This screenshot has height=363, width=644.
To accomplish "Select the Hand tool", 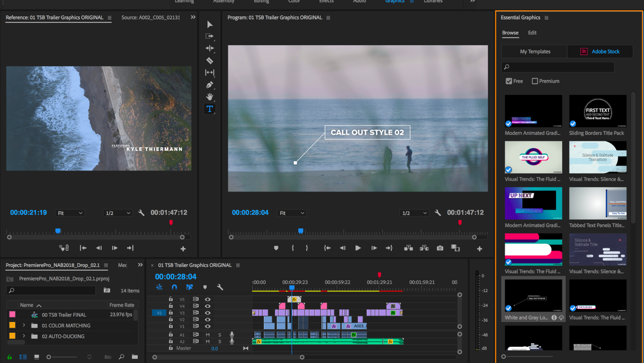I will coord(209,97).
